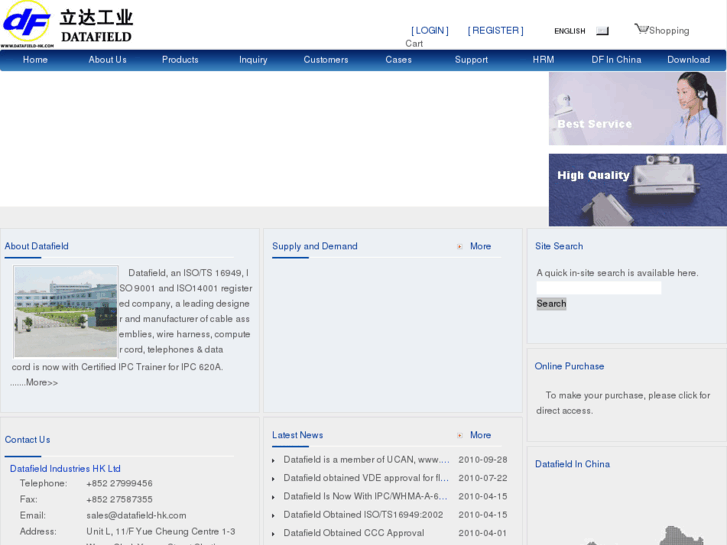Image resolution: width=727 pixels, height=545 pixels.
Task: Click the sales@datafield-hk.com email
Action: point(136,515)
